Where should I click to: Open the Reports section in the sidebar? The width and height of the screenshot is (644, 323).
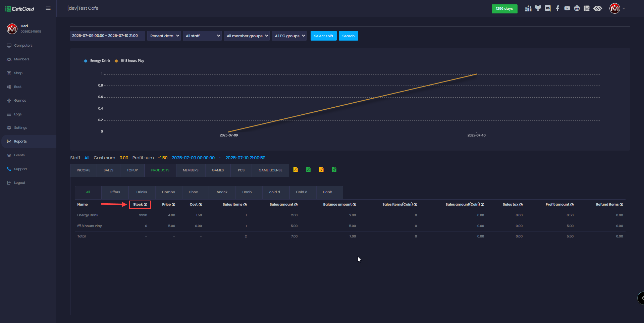point(20,141)
